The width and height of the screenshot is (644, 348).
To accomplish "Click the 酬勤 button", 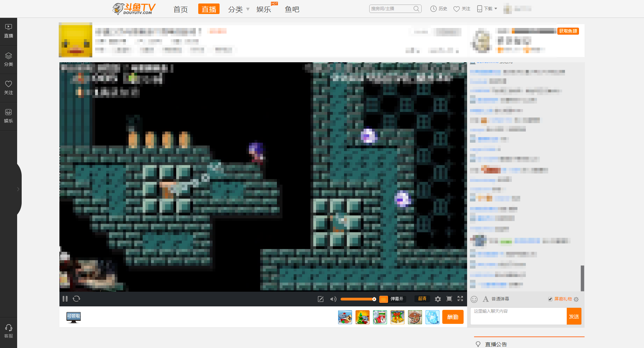I will pos(453,317).
